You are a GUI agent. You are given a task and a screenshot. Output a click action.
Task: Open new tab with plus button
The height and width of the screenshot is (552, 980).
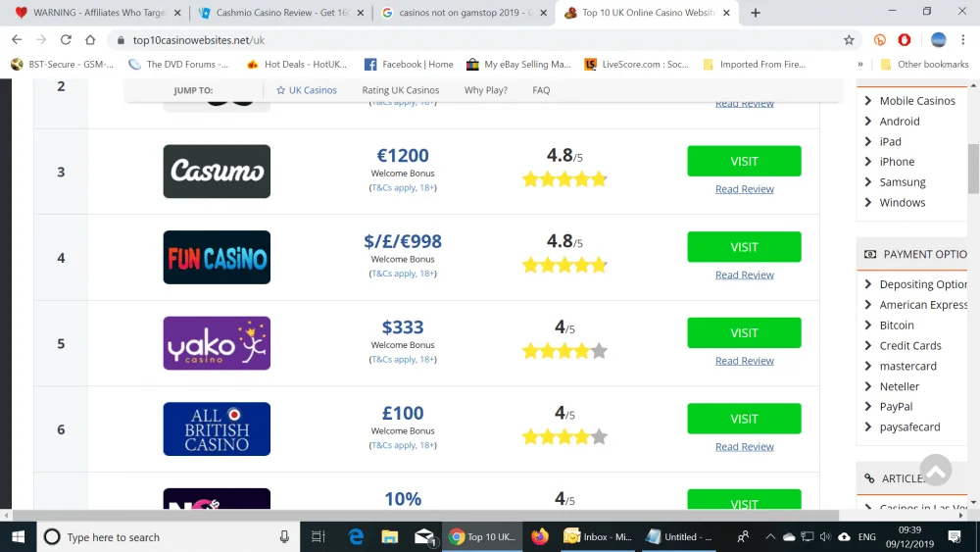click(755, 13)
